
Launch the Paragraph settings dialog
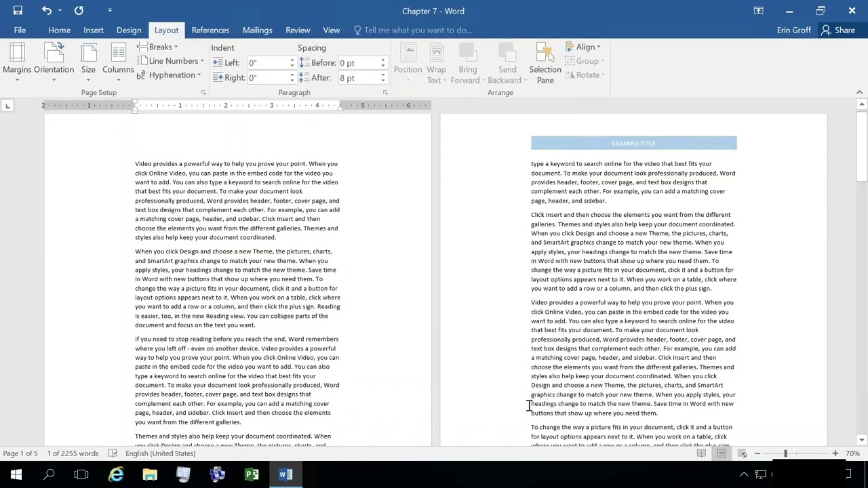tap(384, 92)
